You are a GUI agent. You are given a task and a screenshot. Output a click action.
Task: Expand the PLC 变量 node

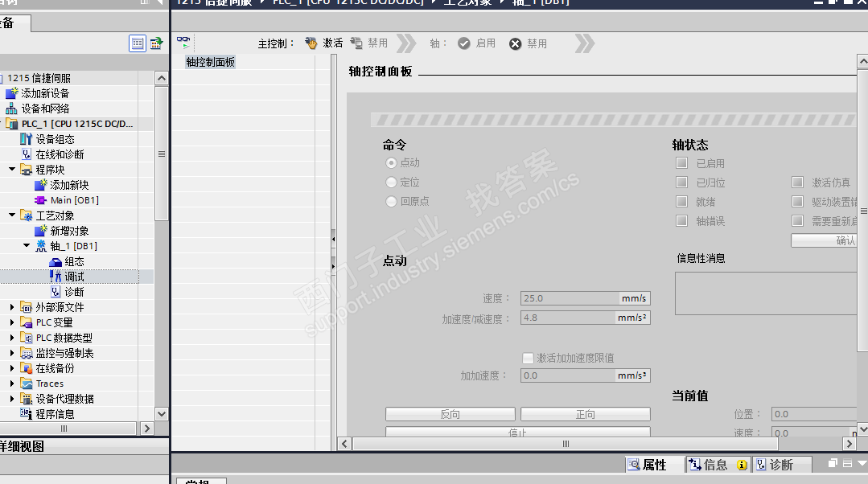pos(12,322)
